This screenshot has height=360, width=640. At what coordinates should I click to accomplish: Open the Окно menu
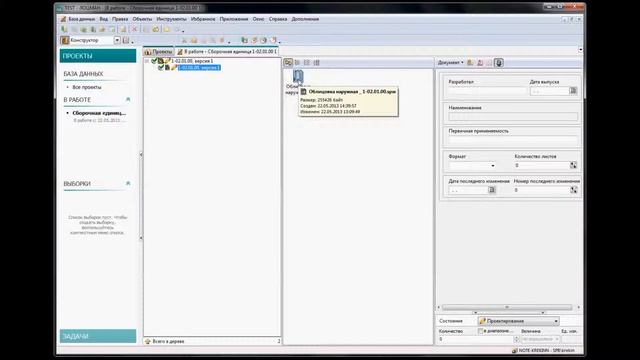click(x=258, y=19)
